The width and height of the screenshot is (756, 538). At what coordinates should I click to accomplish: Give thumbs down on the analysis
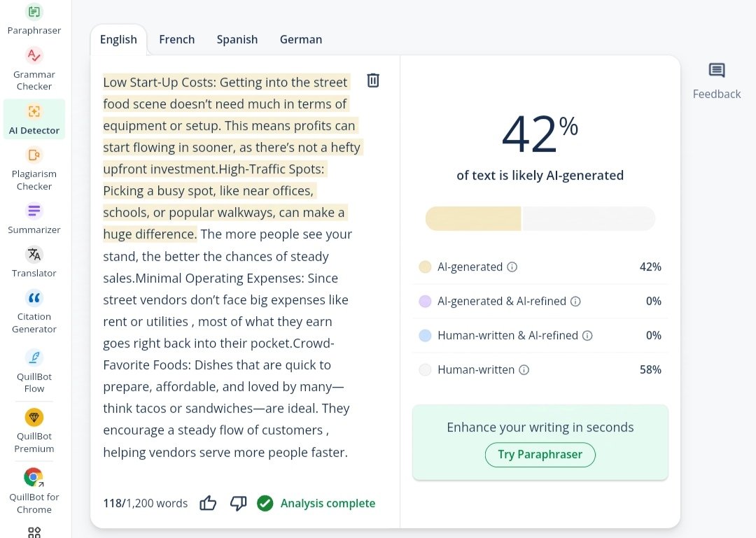pyautogui.click(x=238, y=503)
